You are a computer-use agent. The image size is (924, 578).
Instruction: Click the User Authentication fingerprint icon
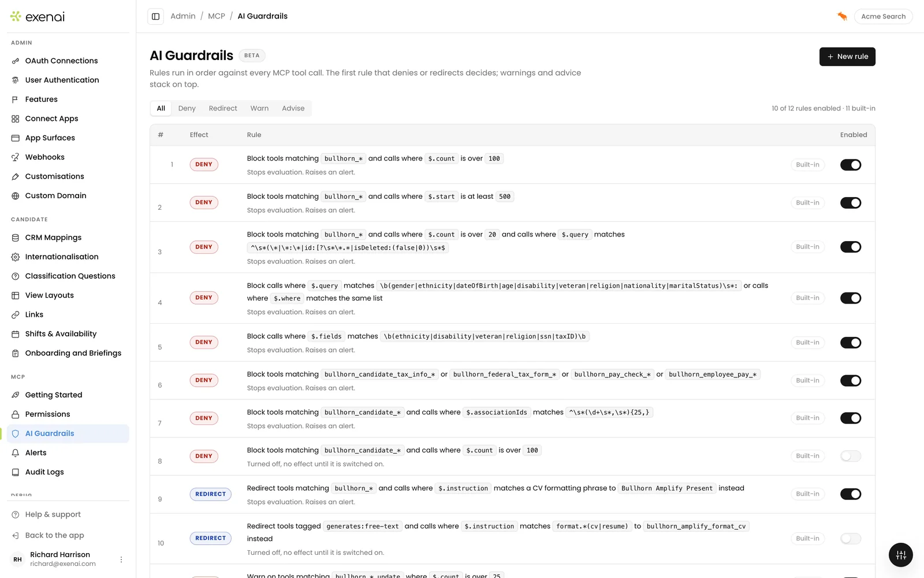(16, 80)
